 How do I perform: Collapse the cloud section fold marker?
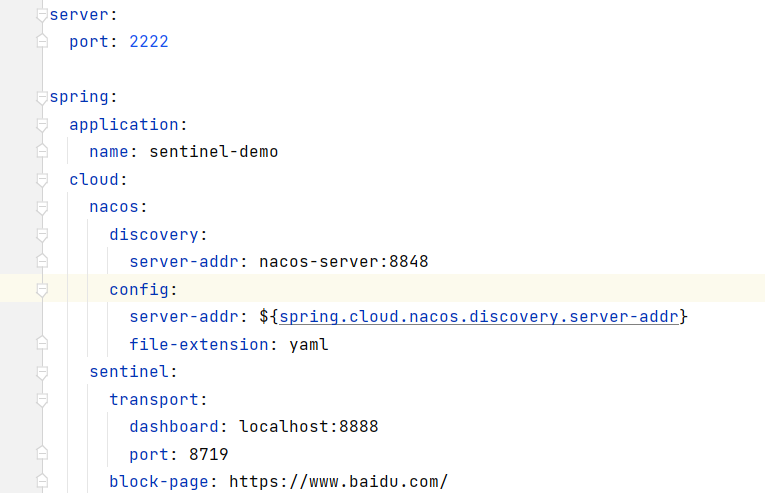click(41, 180)
